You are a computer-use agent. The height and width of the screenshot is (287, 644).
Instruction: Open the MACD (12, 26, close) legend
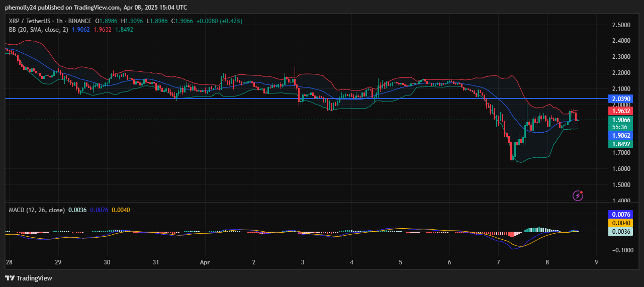click(37, 210)
